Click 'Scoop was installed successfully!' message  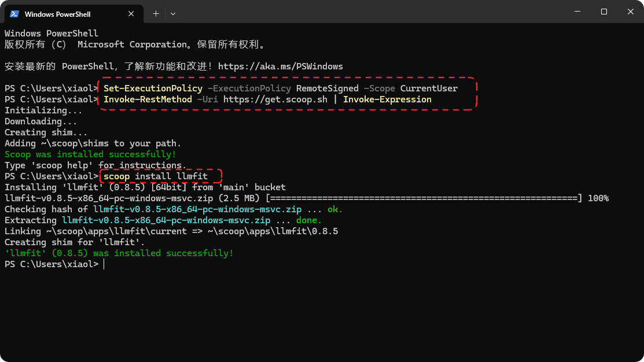pyautogui.click(x=90, y=154)
